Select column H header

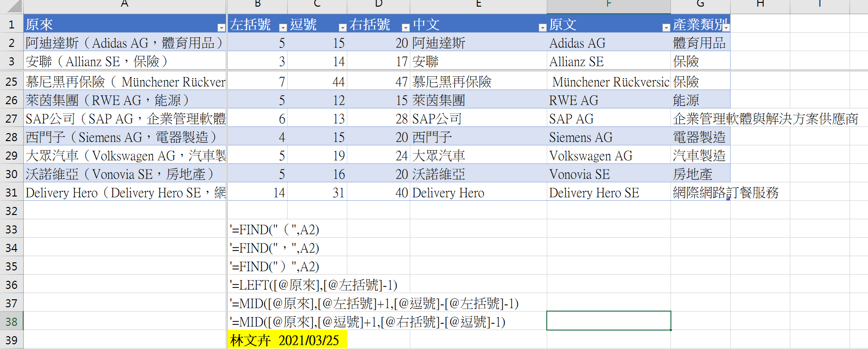[x=760, y=6]
